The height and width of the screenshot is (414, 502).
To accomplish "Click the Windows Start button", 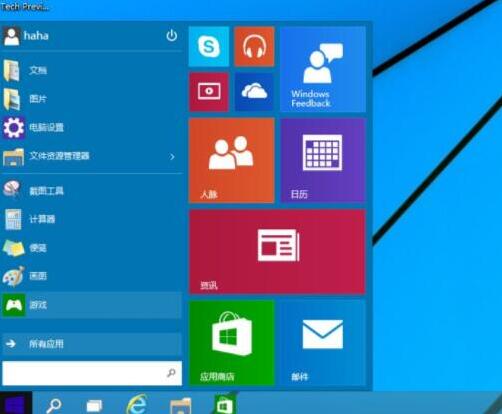I will tap(16, 403).
